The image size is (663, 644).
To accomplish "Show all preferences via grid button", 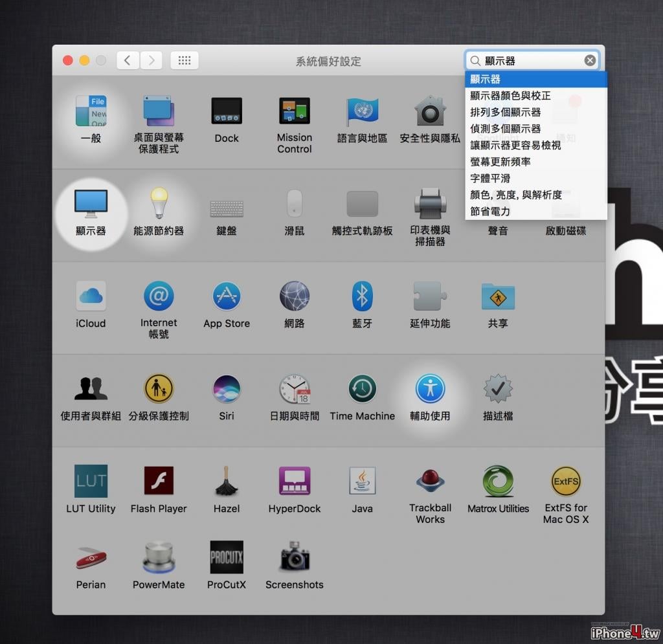I will (185, 60).
